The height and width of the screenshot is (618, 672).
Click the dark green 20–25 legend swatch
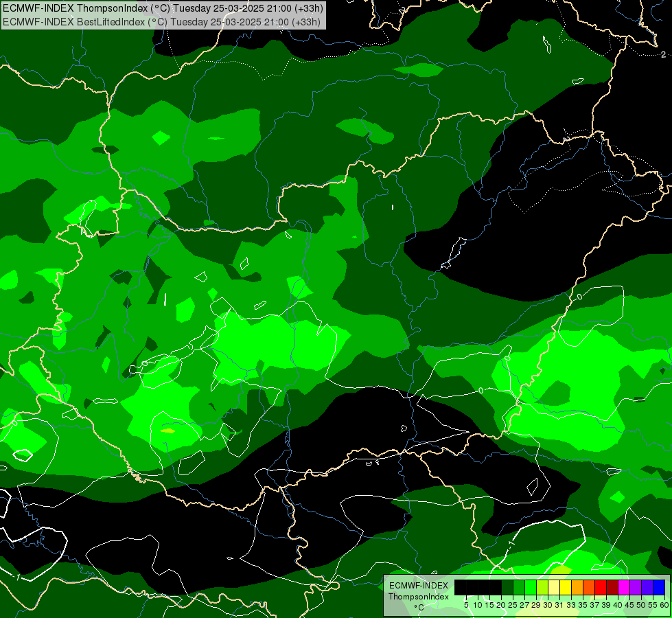click(x=507, y=587)
